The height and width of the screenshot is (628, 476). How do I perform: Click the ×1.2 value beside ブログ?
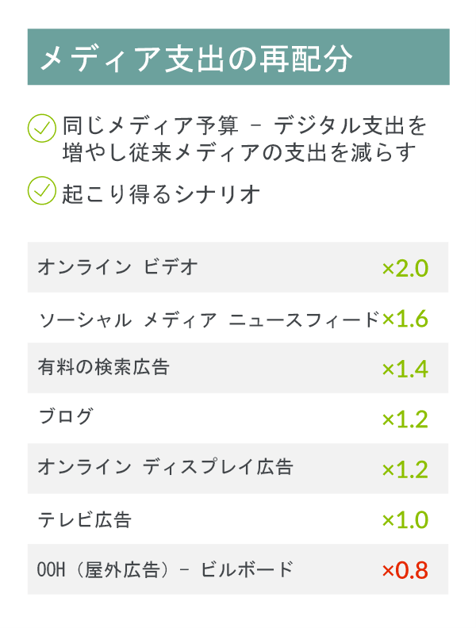405,419
